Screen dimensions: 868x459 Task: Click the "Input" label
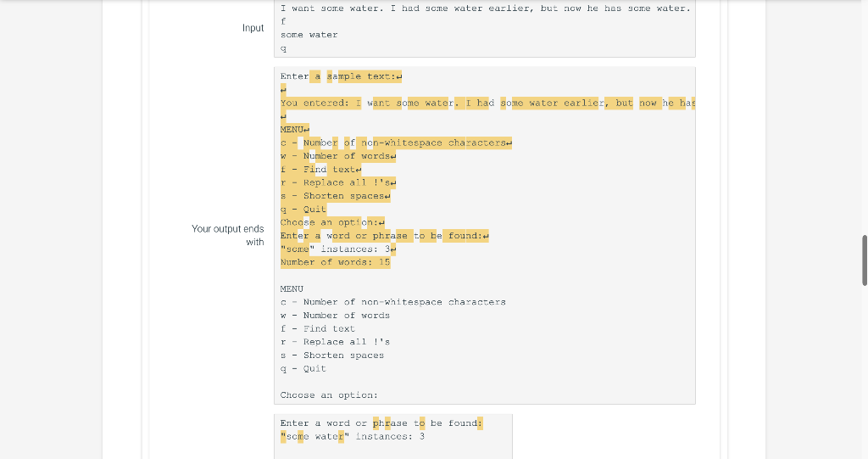point(253,28)
